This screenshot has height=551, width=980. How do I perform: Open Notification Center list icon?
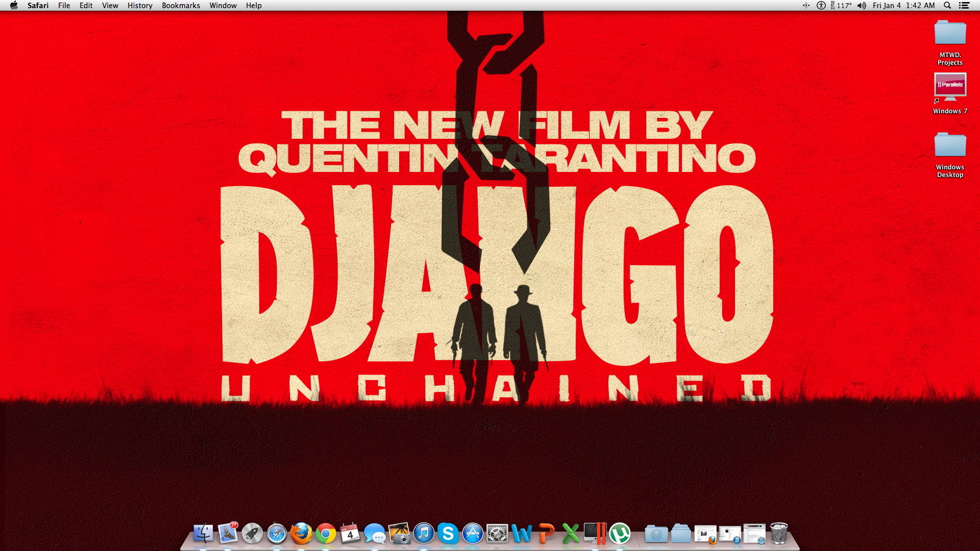[964, 6]
